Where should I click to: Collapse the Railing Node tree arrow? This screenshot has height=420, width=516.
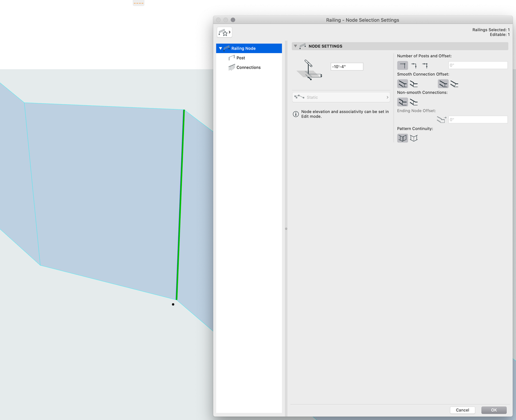click(x=221, y=49)
